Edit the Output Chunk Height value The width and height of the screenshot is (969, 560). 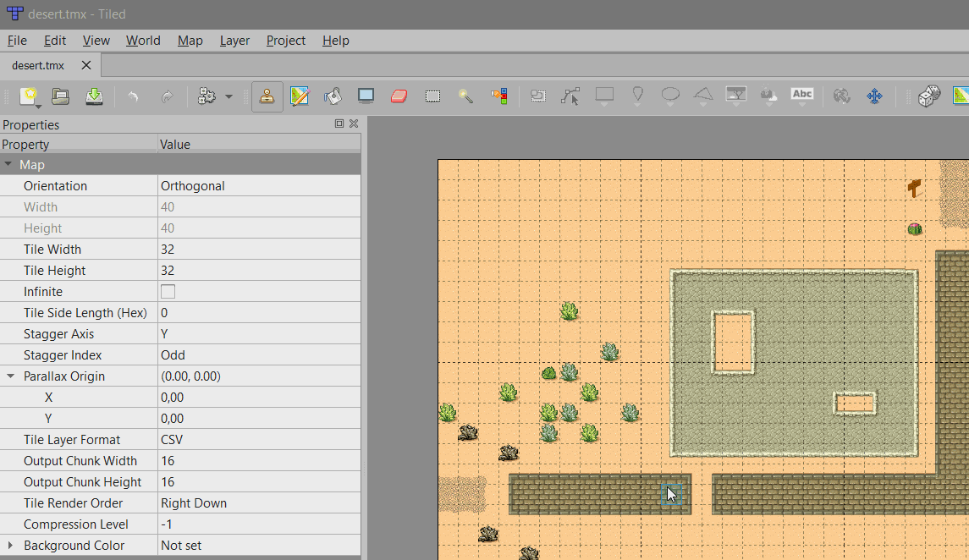point(259,482)
